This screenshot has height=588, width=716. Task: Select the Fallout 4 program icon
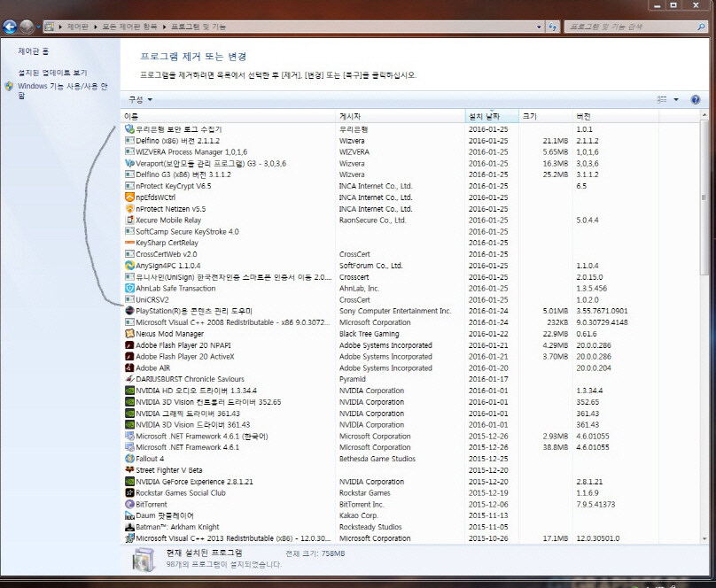[x=129, y=459]
